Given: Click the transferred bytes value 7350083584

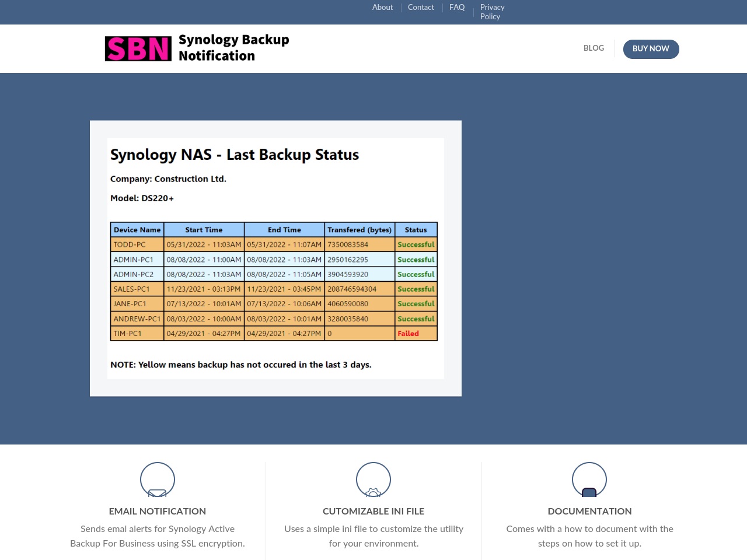Looking at the screenshot, I should (348, 245).
